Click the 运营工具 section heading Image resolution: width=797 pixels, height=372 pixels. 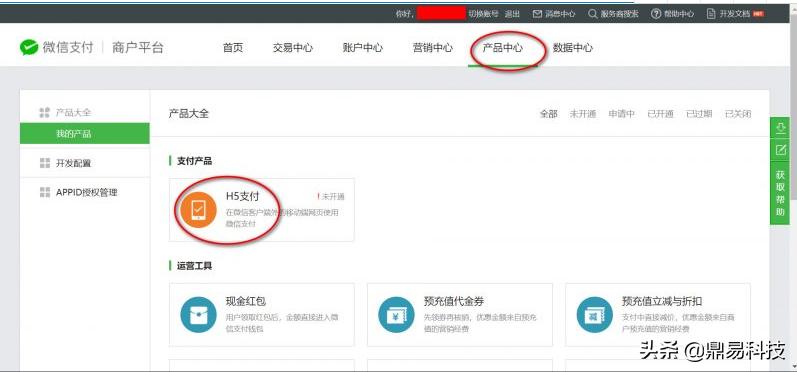(194, 266)
